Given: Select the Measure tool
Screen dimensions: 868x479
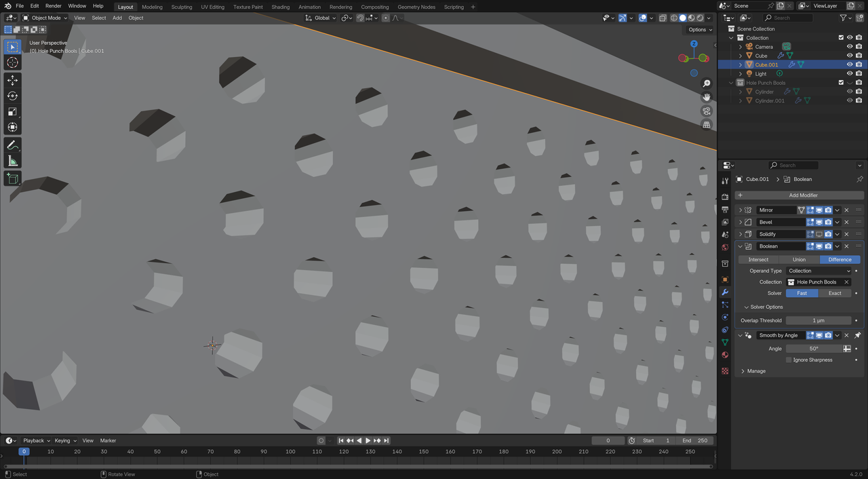Looking at the screenshot, I should [12, 161].
